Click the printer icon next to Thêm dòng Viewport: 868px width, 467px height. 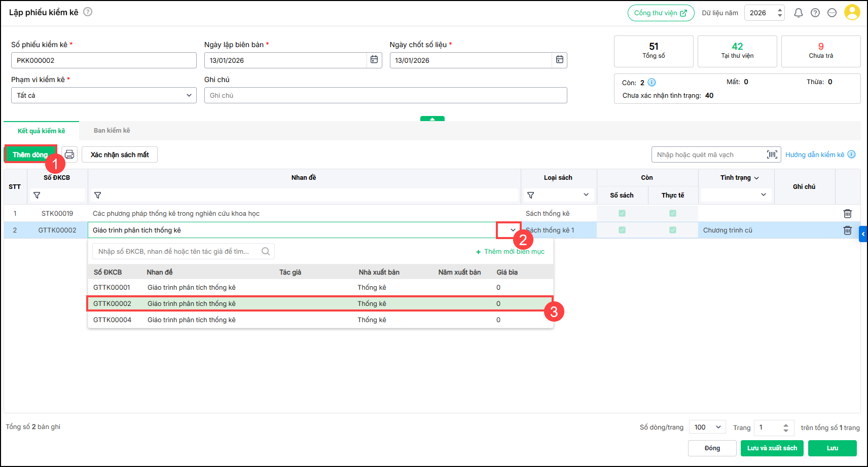[69, 154]
